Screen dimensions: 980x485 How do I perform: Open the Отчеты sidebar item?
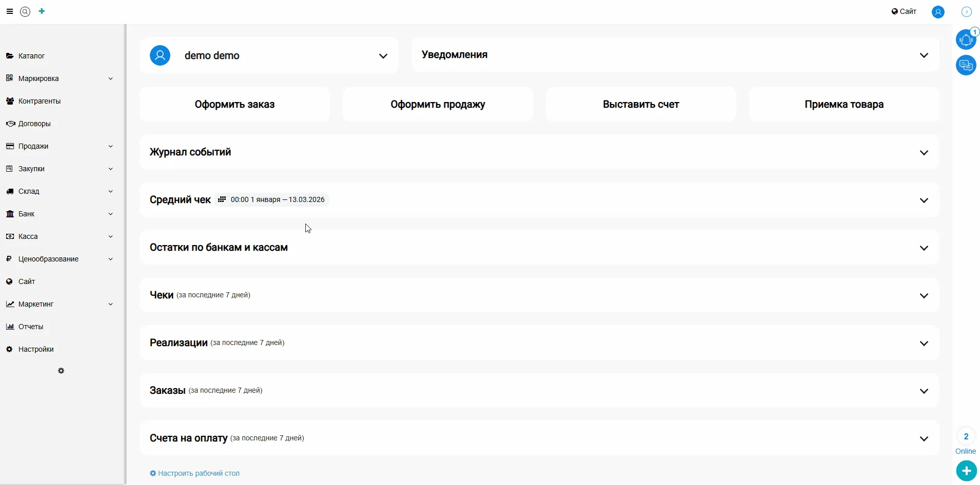click(x=31, y=327)
